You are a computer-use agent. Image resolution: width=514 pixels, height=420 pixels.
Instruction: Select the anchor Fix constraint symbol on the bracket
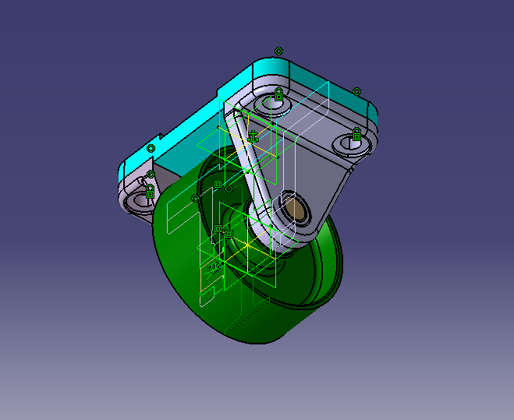pos(253,136)
